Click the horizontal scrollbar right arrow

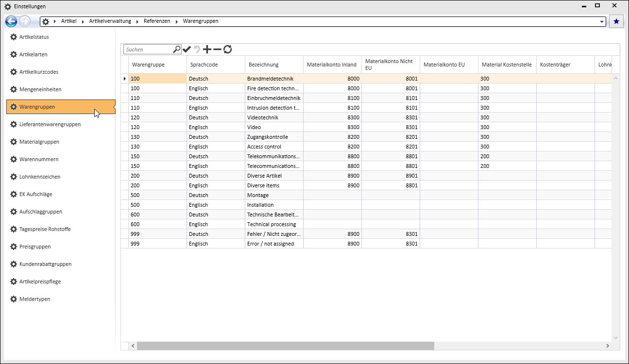pos(608,346)
